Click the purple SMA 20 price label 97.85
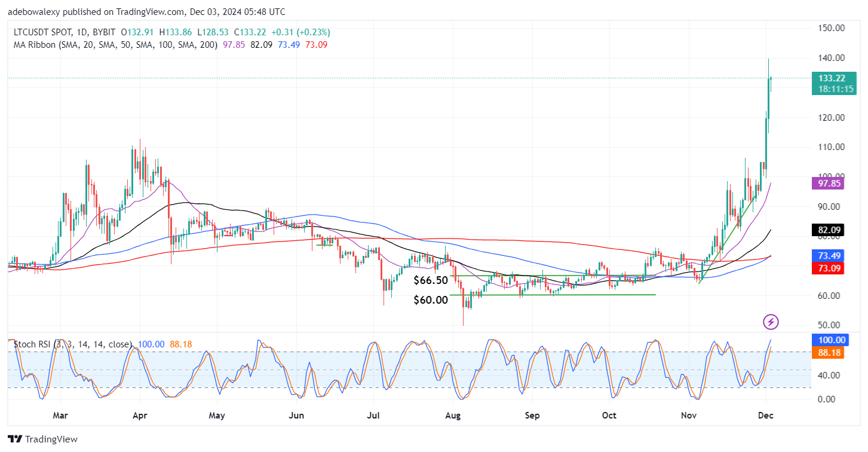This screenshot has height=452, width=868. tap(829, 184)
